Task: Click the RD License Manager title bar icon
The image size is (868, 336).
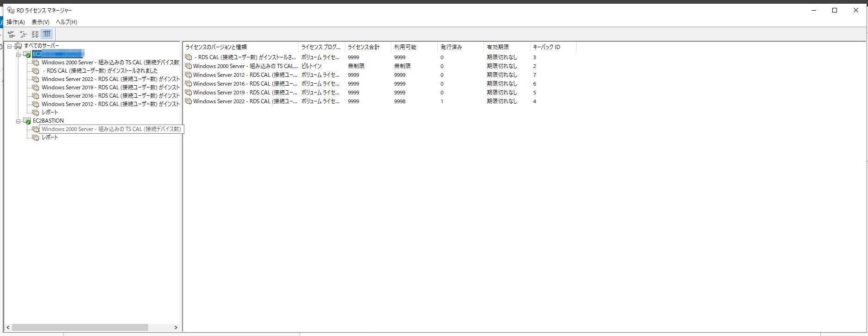Action: (x=11, y=10)
